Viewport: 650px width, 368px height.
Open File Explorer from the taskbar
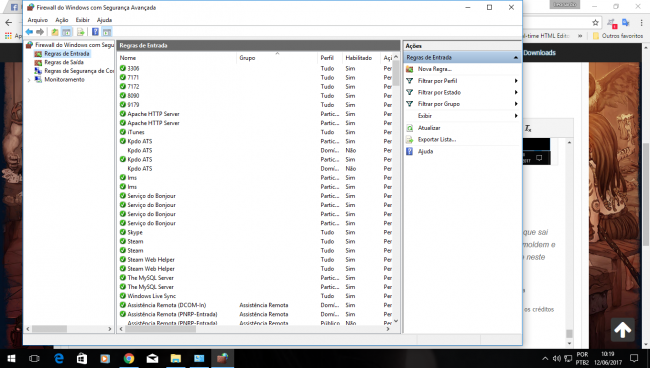pyautogui.click(x=175, y=358)
